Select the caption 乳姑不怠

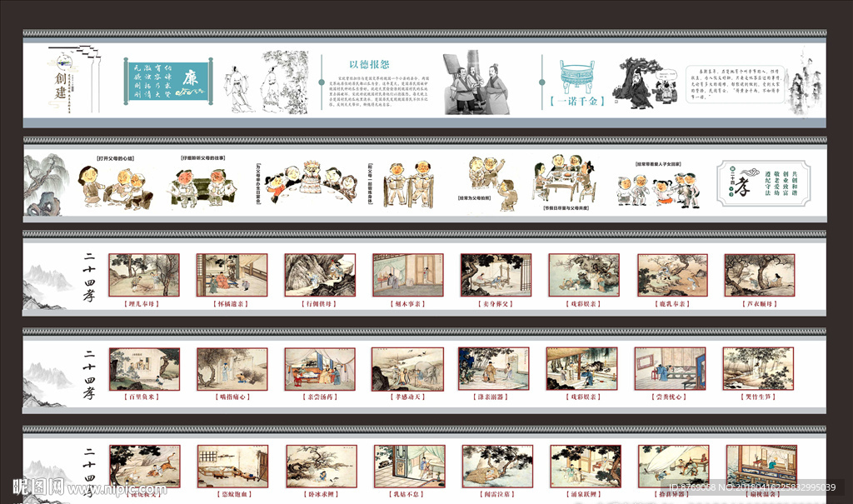(408, 494)
